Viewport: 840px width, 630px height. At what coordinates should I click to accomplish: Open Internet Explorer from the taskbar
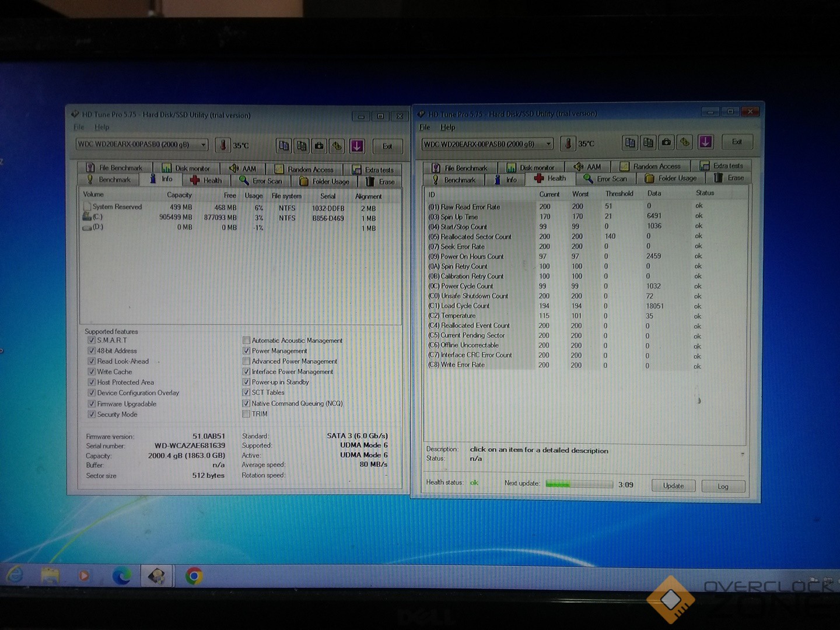[x=15, y=575]
